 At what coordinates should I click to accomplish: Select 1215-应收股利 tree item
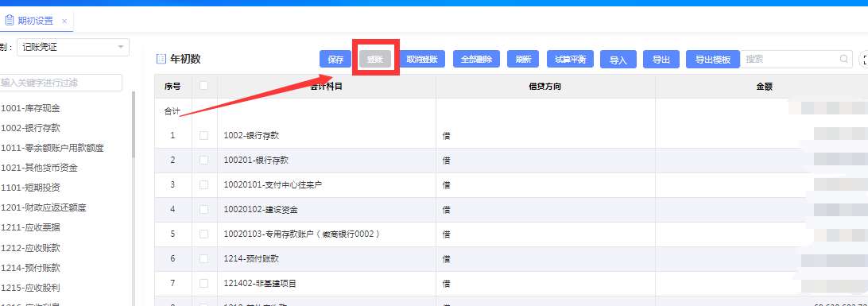point(30,288)
